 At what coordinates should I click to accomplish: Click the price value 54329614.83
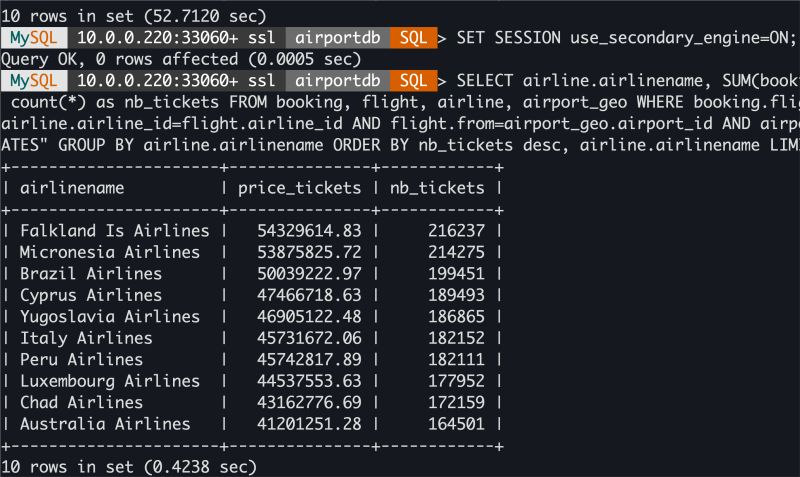tap(309, 231)
